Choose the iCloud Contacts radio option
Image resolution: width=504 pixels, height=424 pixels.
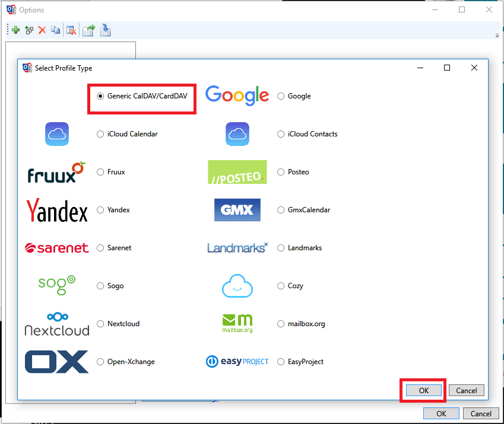point(281,134)
